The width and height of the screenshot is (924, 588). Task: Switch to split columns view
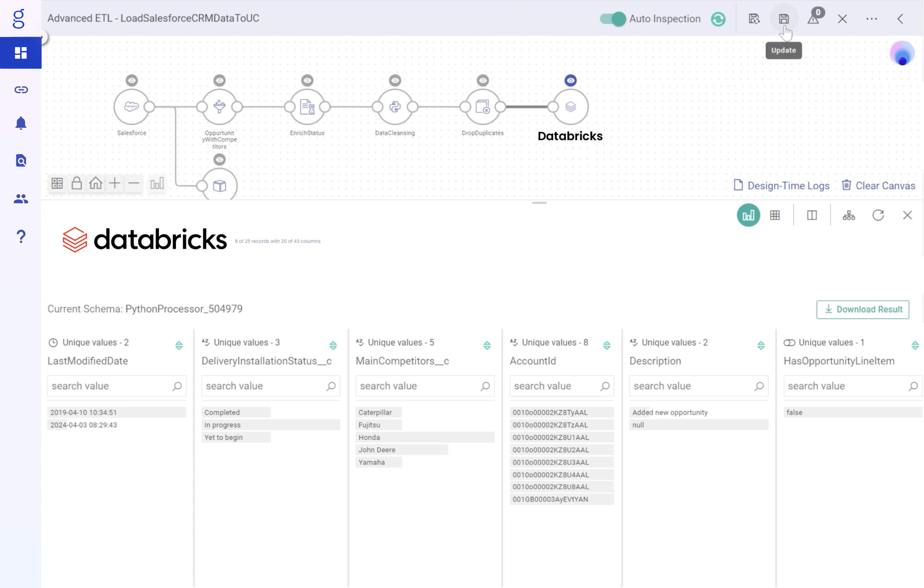click(x=812, y=215)
